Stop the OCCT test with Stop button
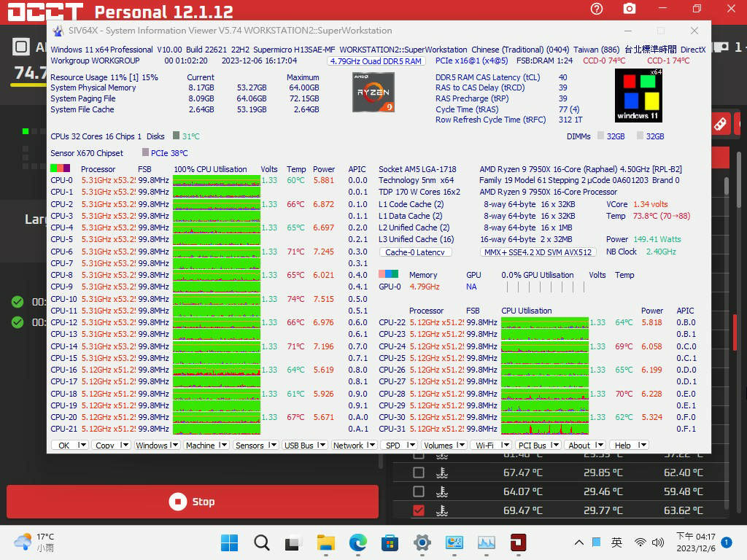The image size is (747, 560). (193, 502)
